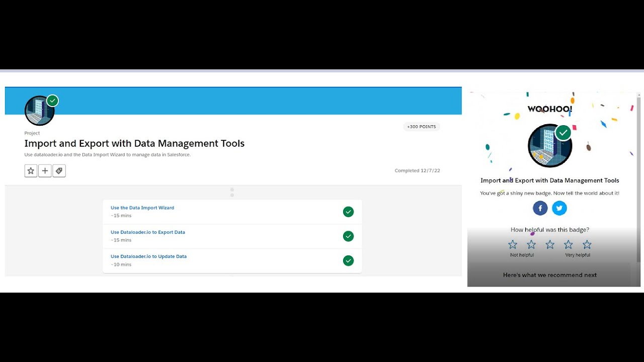
Task: Click checkmark for Export Data step
Action: click(x=348, y=236)
